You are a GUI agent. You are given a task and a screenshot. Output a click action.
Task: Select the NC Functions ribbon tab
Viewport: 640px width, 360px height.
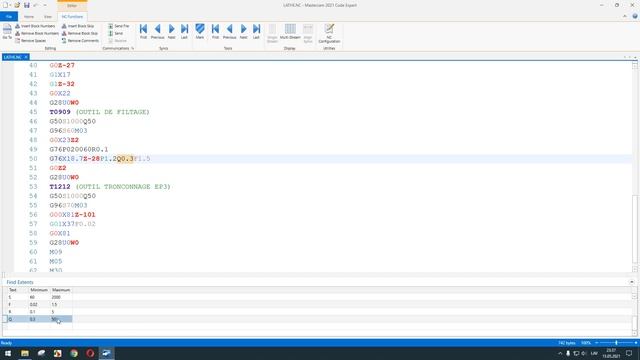[72, 17]
